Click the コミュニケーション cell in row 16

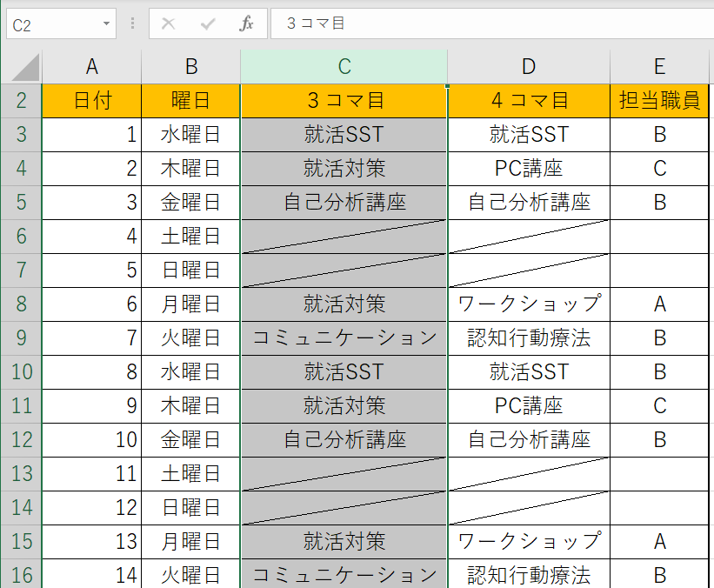[344, 575]
